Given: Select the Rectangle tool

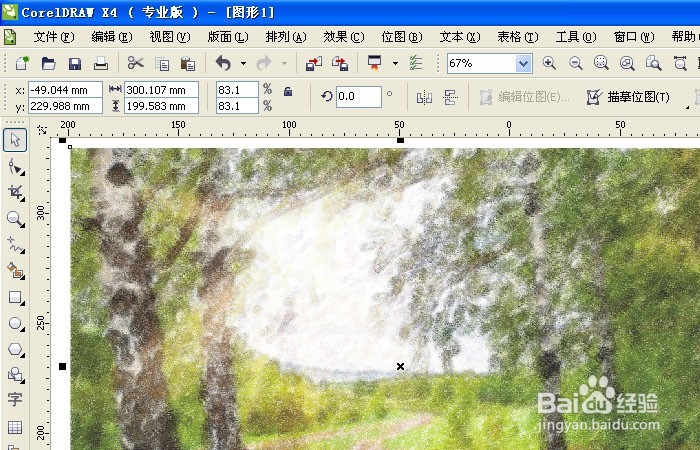Looking at the screenshot, I should [x=15, y=297].
